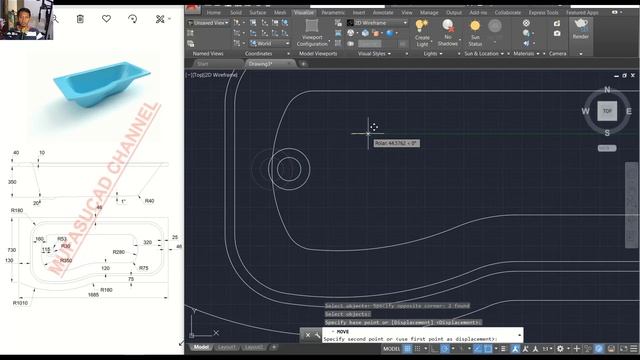Viewport: 640px width, 360px height.
Task: Open the Solid ribbon tab
Action: [x=236, y=13]
